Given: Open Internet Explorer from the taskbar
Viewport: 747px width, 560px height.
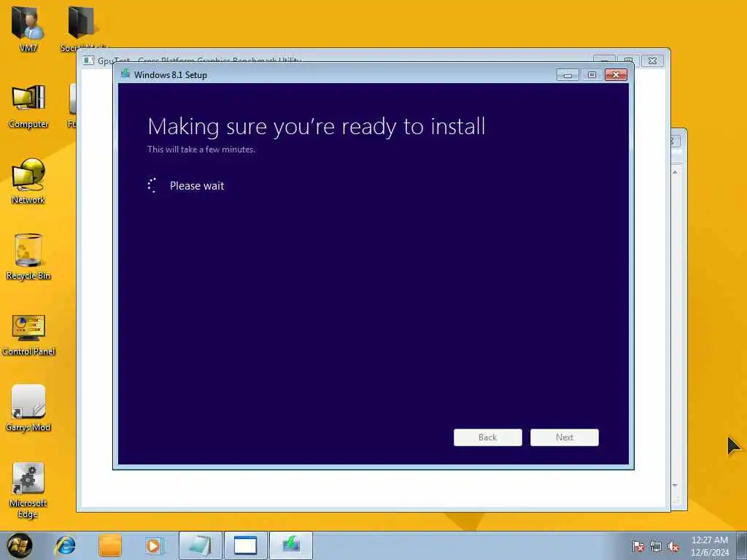Looking at the screenshot, I should click(65, 545).
